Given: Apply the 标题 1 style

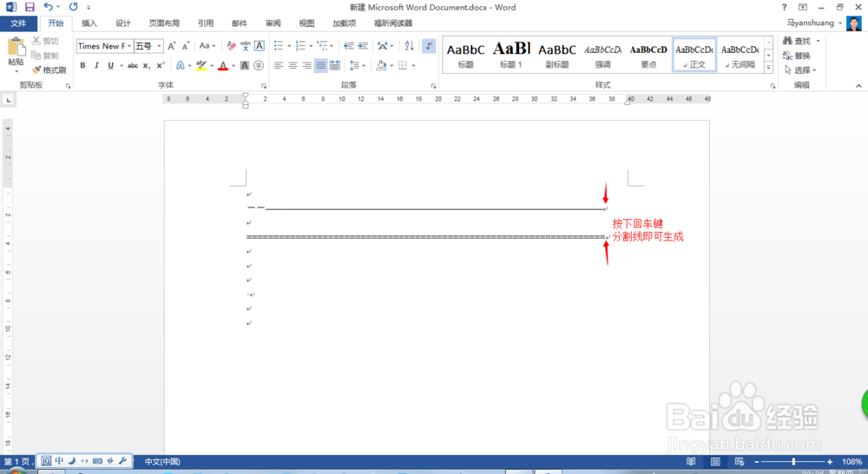Looking at the screenshot, I should (x=511, y=55).
